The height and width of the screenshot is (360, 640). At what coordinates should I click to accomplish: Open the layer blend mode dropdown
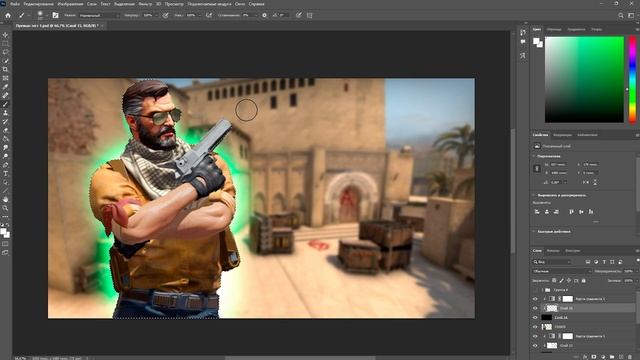[x=562, y=271]
